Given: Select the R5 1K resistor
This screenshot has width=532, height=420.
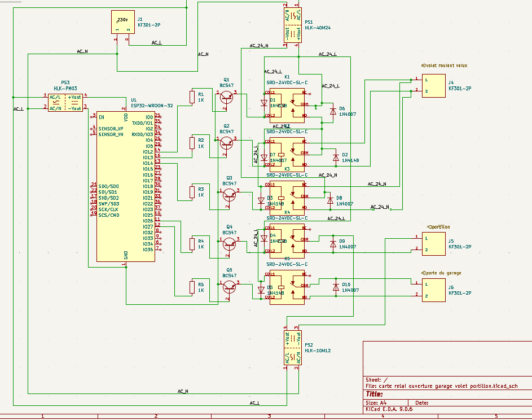Looking at the screenshot, I should [192, 287].
